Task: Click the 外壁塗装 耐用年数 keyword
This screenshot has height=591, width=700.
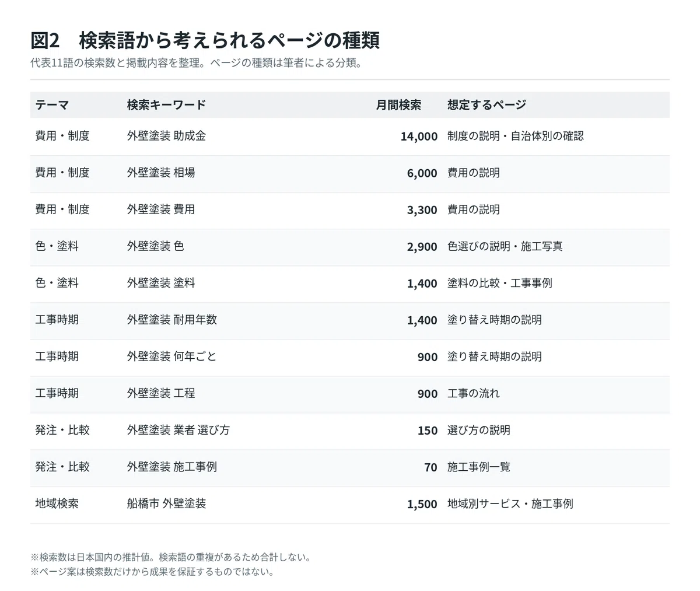Action: click(172, 320)
